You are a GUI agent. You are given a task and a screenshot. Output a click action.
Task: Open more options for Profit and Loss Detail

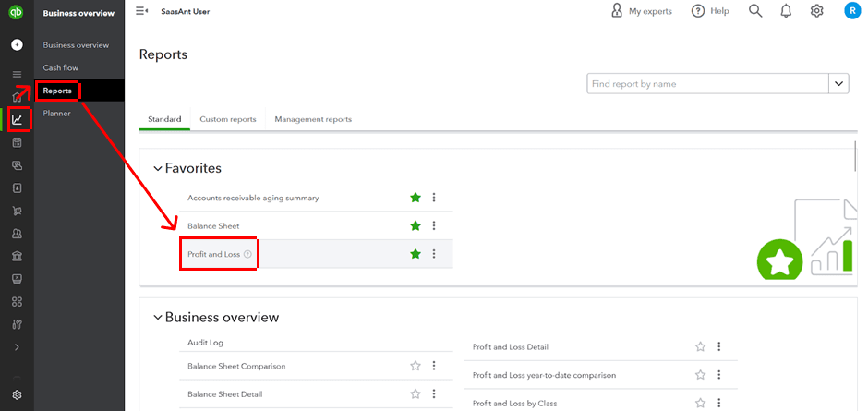[719, 346]
